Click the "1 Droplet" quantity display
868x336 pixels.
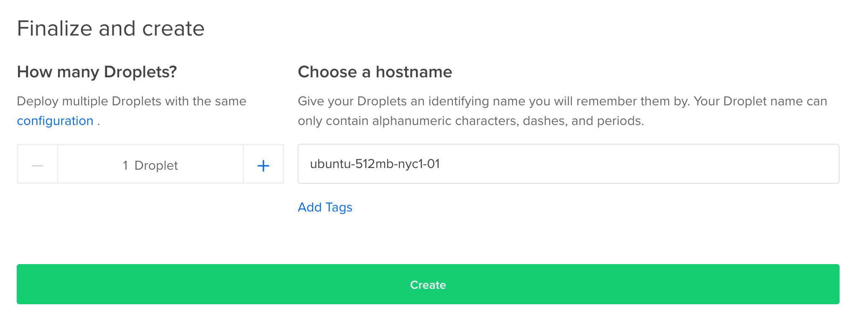(151, 165)
